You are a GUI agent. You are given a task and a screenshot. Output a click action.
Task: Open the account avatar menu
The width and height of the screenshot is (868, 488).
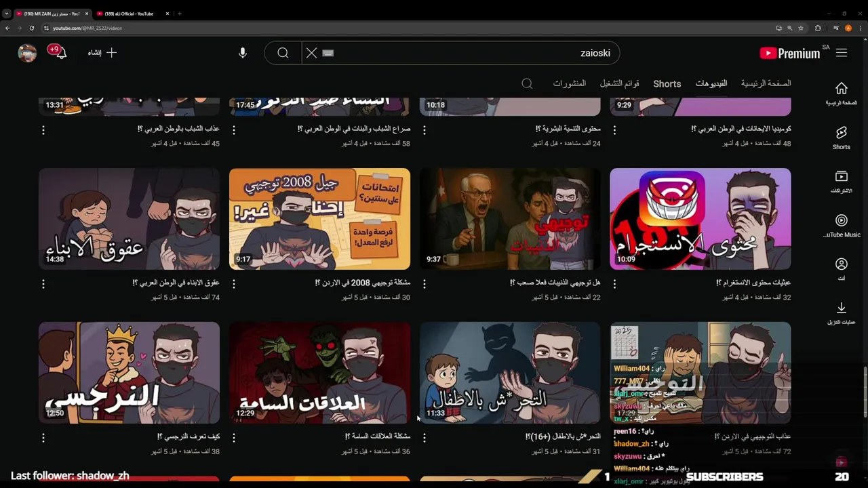tap(27, 53)
